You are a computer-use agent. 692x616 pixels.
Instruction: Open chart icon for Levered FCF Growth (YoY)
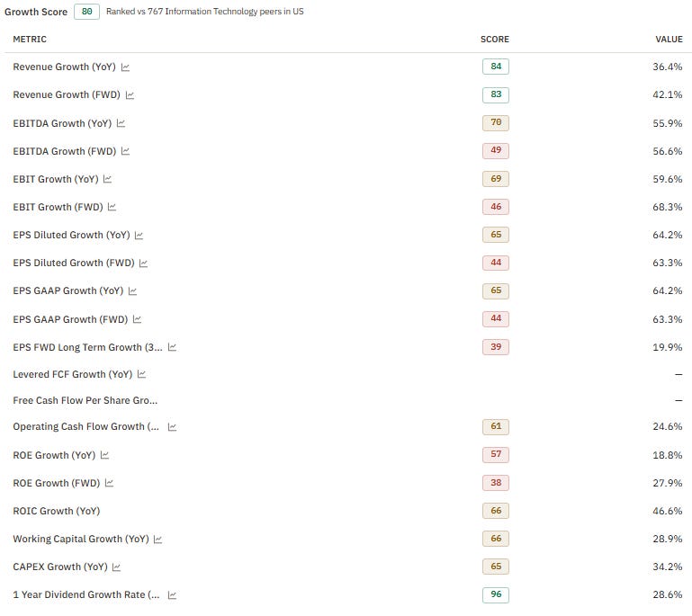[141, 374]
